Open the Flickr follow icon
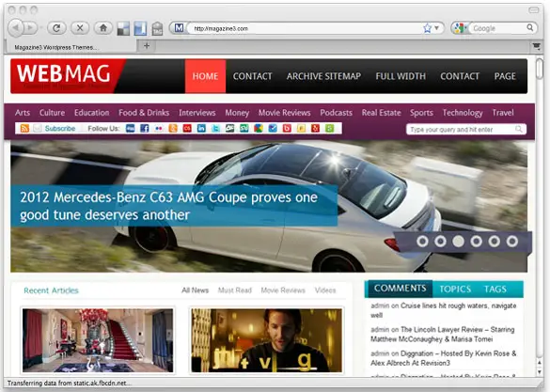The height and width of the screenshot is (392, 550). 159,129
